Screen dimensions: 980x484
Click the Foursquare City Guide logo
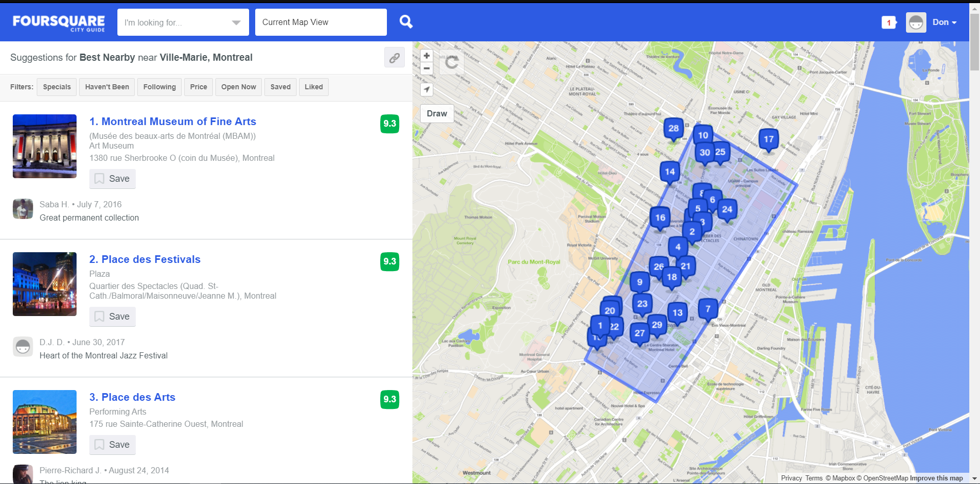click(59, 22)
